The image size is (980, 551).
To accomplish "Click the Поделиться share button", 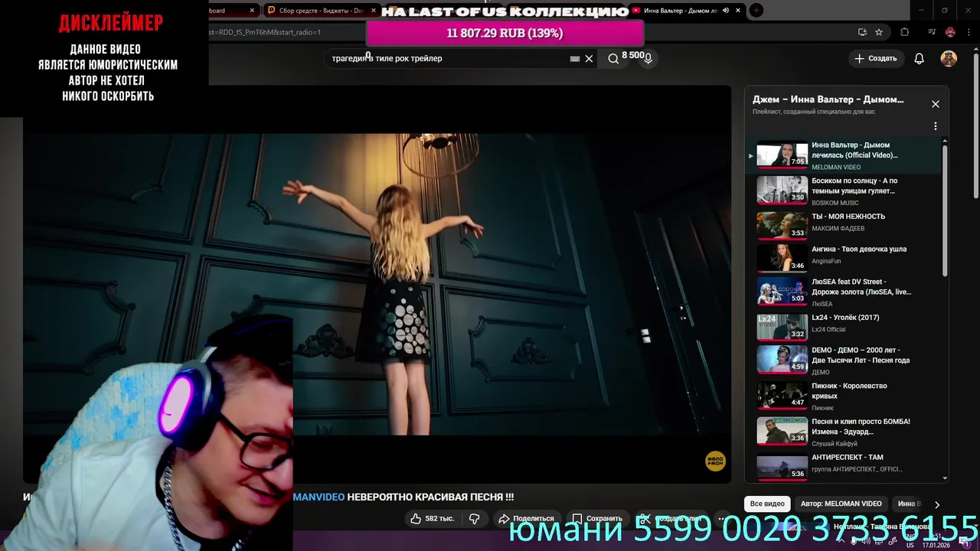I will tap(526, 518).
